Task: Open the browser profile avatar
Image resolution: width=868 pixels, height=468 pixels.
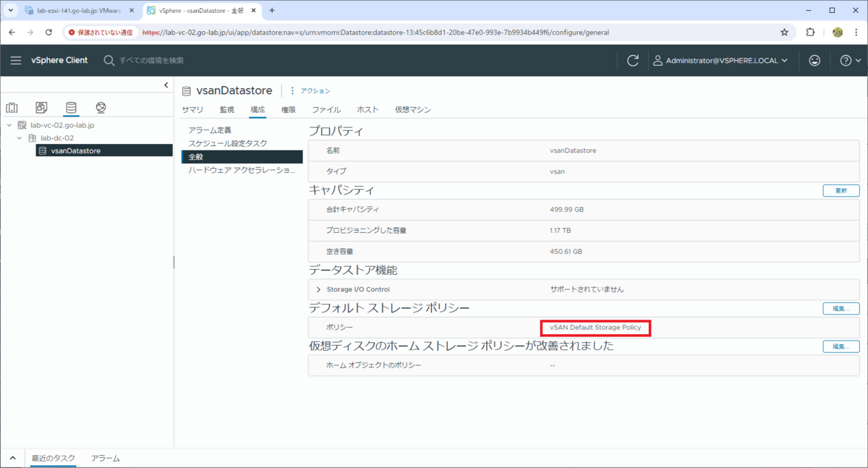Action: [x=838, y=33]
